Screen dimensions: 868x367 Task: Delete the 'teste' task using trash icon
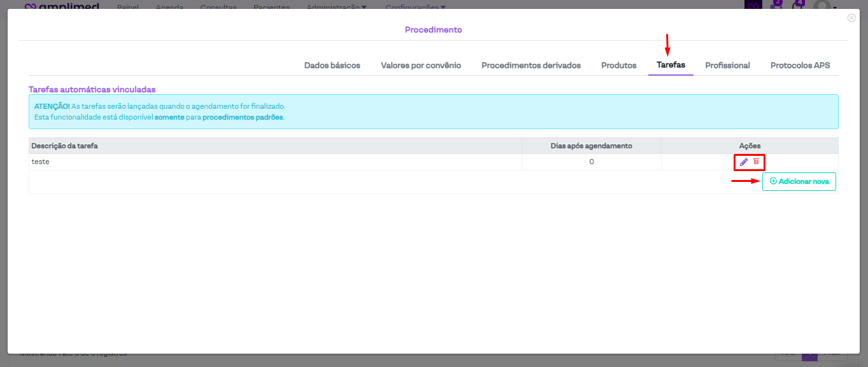756,162
